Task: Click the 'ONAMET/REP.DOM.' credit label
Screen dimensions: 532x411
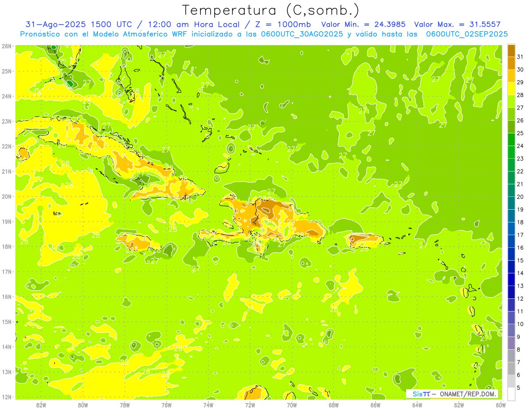Action: [x=468, y=394]
